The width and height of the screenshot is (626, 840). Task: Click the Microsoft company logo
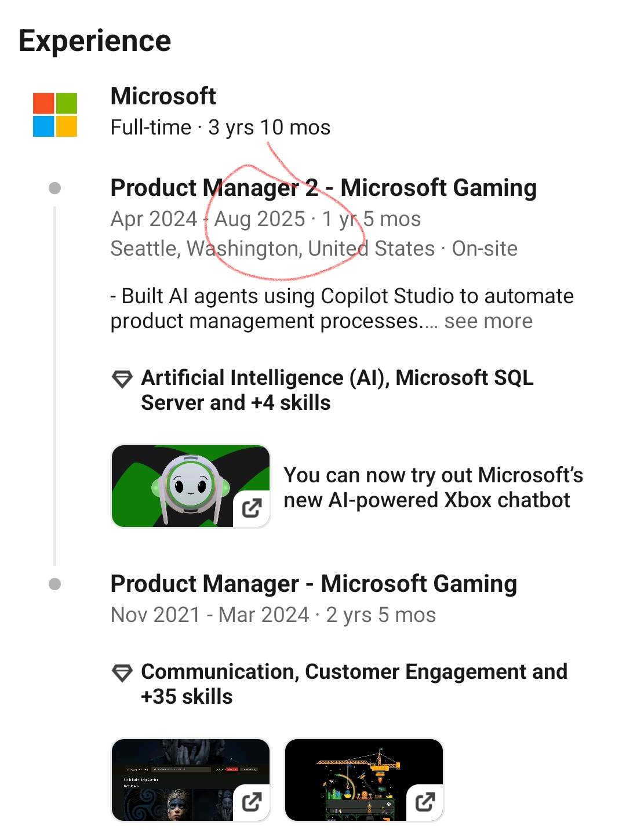(x=55, y=115)
